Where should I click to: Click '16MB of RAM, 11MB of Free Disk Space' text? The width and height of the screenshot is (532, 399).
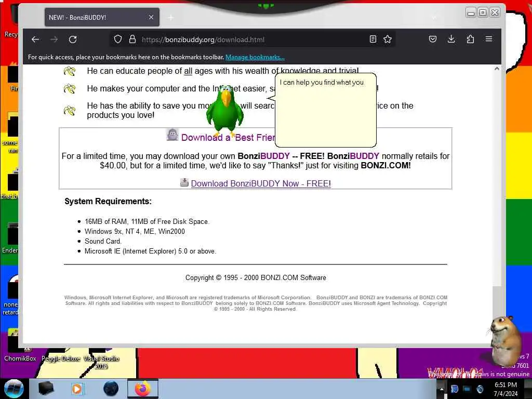(x=147, y=221)
